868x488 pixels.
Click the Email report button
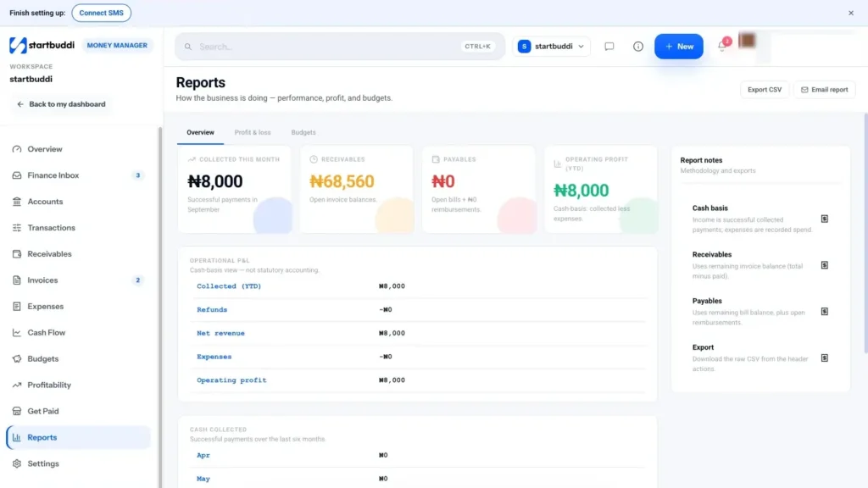pyautogui.click(x=824, y=90)
